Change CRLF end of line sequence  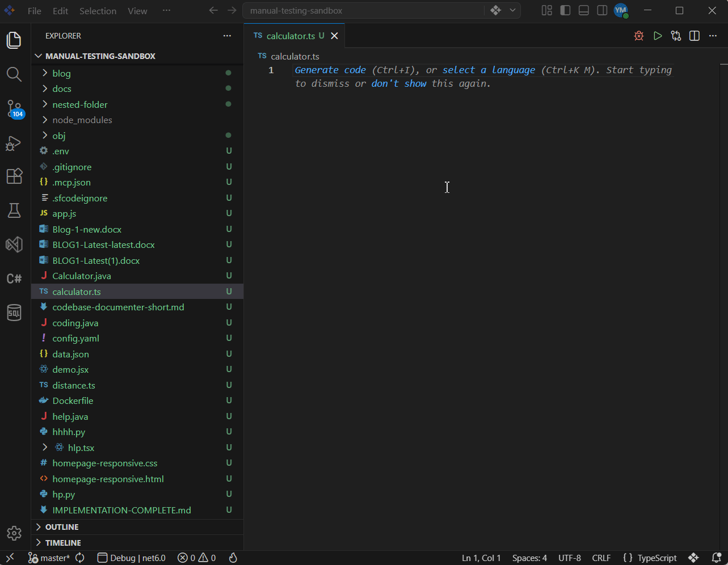click(601, 558)
